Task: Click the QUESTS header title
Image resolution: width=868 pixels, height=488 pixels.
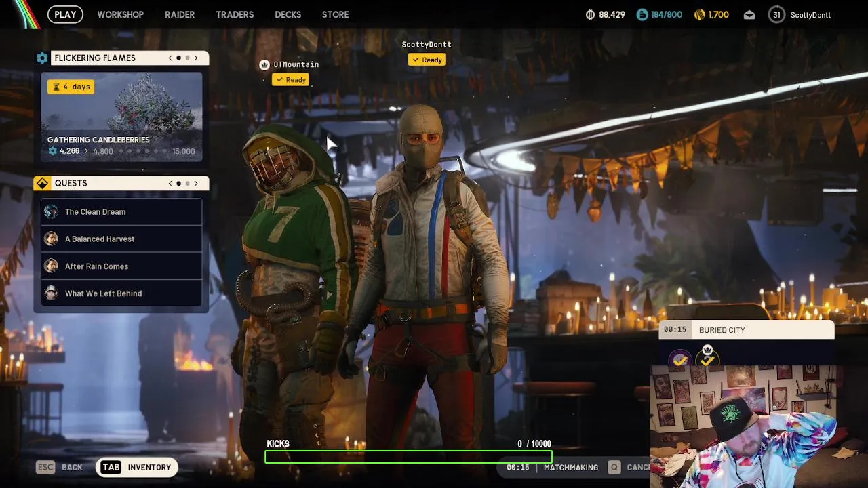Action: (71, 184)
